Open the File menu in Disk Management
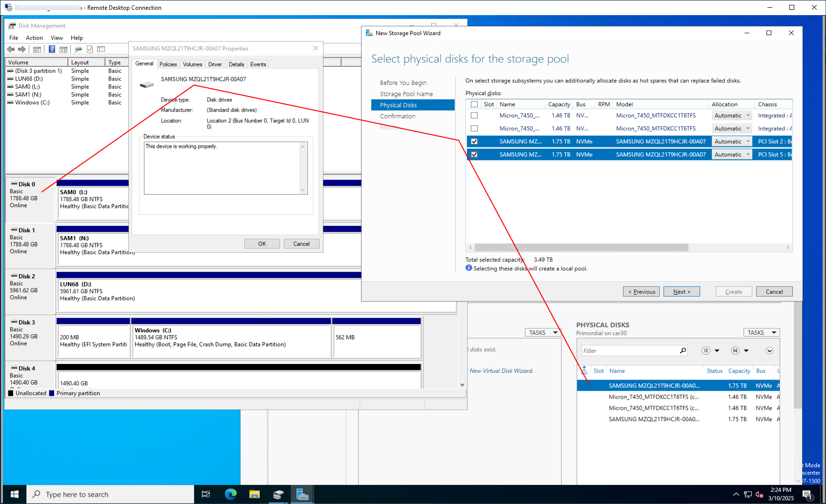 click(x=14, y=38)
